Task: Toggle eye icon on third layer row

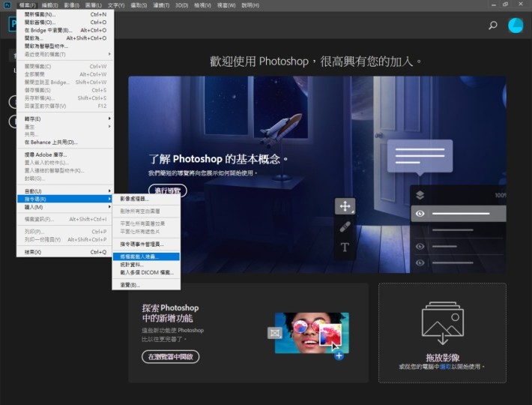Action: click(420, 247)
